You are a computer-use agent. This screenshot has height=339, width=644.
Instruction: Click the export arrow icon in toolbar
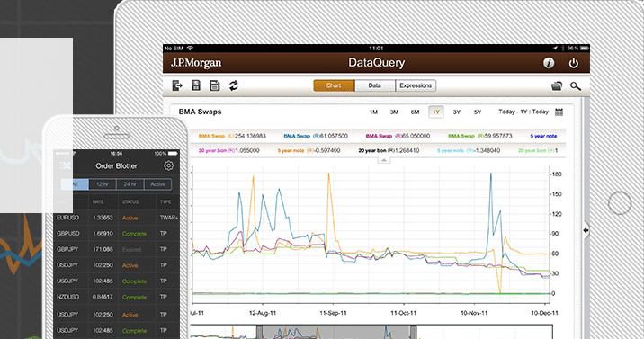click(x=177, y=85)
